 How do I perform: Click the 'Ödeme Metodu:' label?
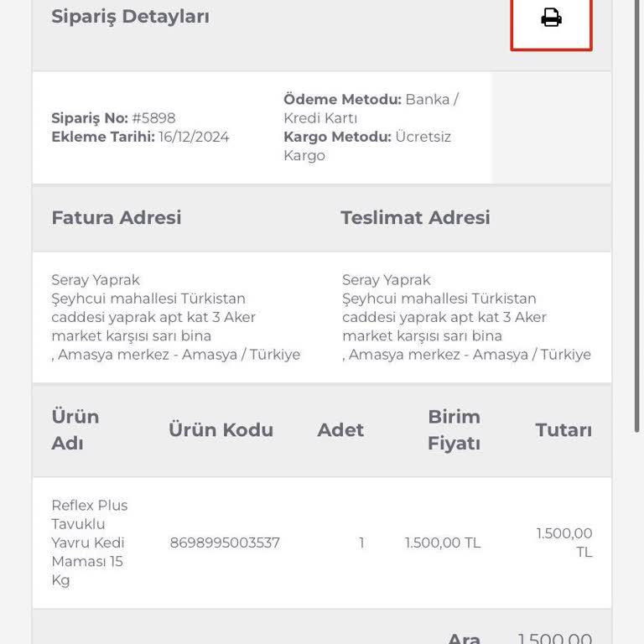pyautogui.click(x=342, y=100)
